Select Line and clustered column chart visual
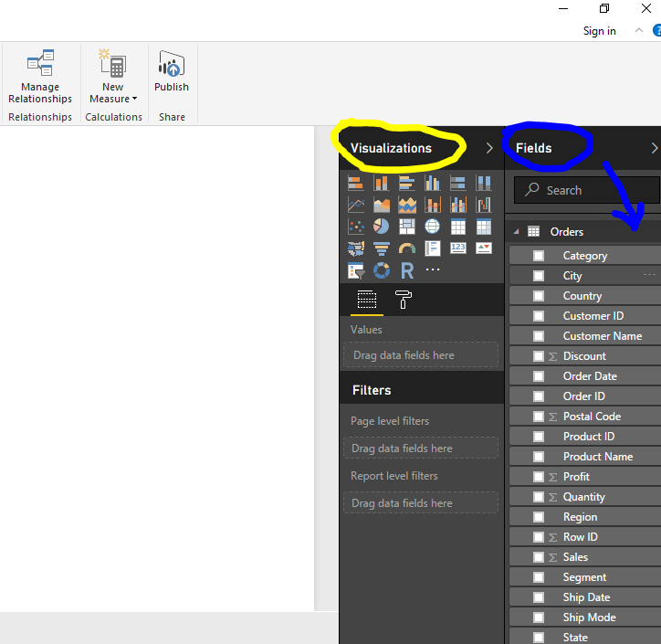The image size is (661, 644). (458, 206)
